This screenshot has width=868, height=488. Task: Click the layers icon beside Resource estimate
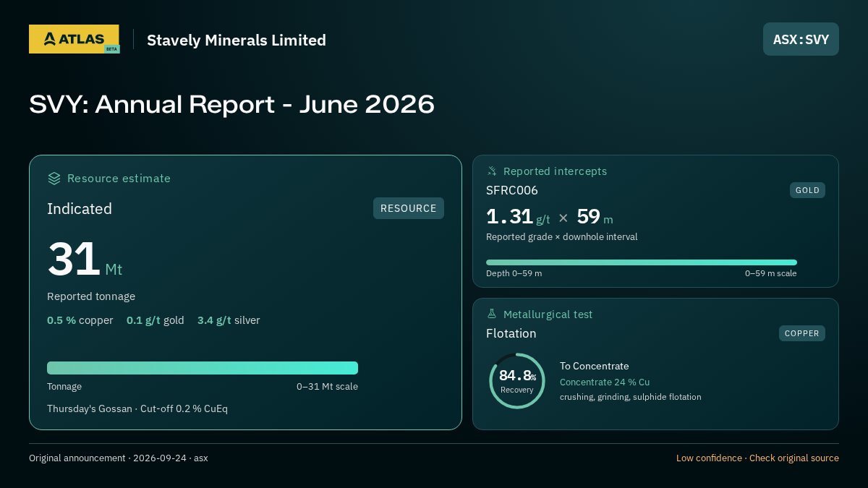coord(54,178)
